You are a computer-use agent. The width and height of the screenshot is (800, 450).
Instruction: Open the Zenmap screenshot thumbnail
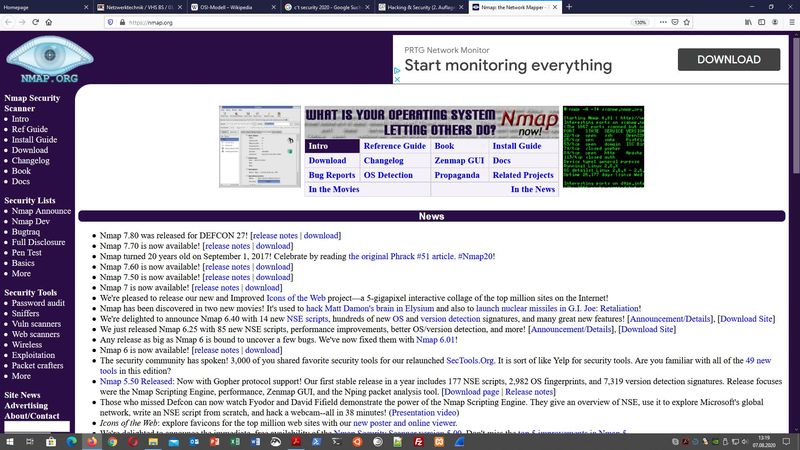(260, 146)
